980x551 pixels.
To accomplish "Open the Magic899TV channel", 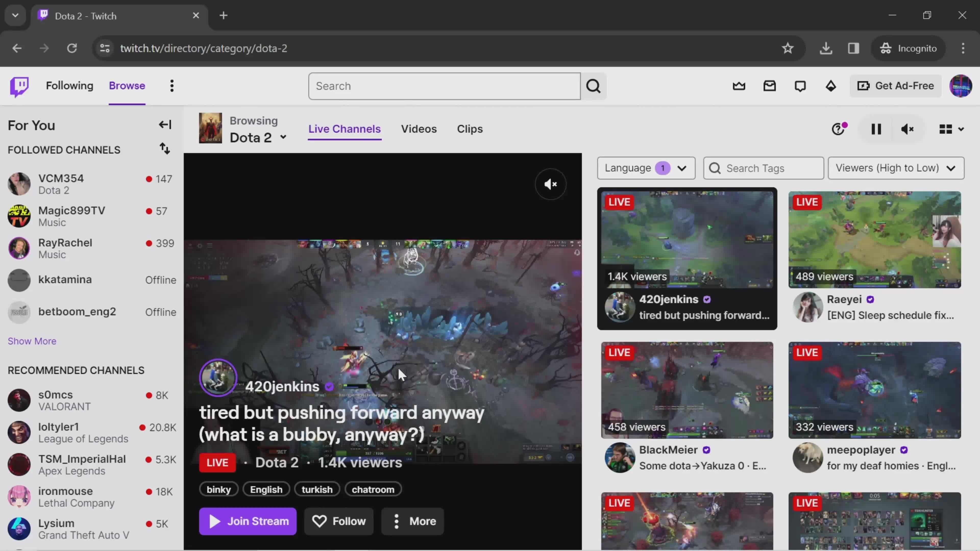I will 92,216.
